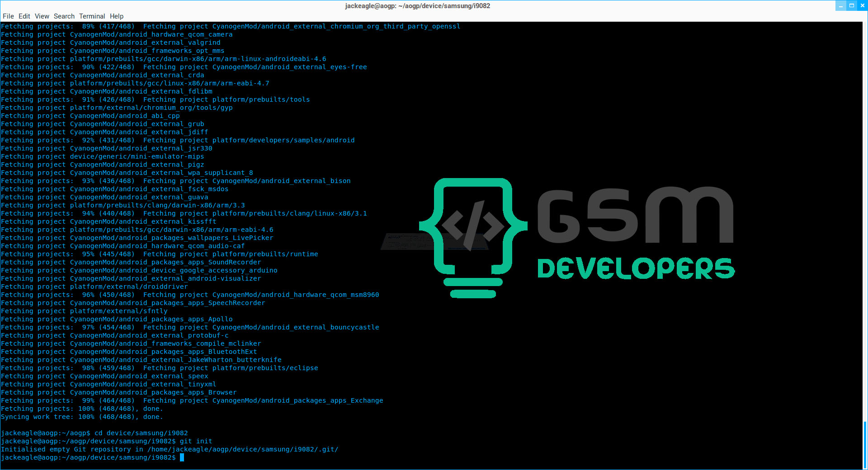Viewport: 868px width, 470px height.
Task: Click the wallpapers_LivePicker line
Action: click(137, 238)
